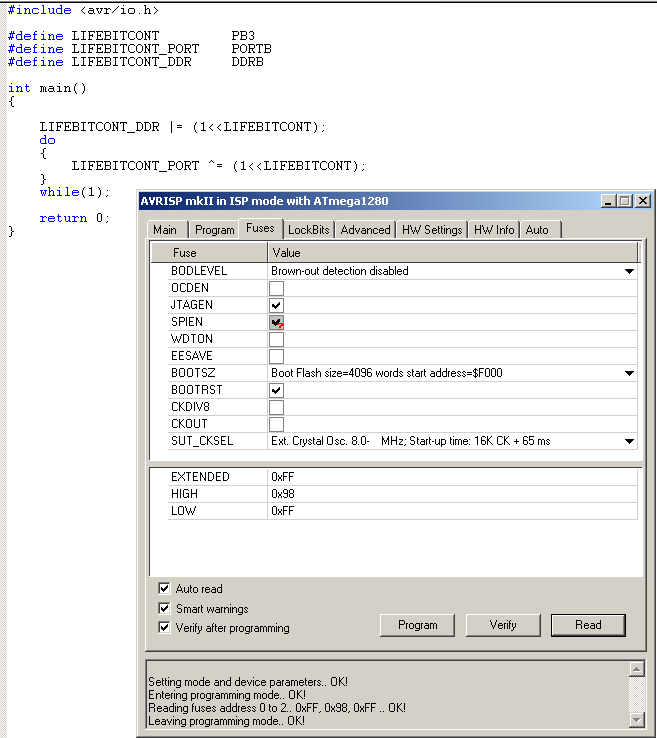This screenshot has height=738, width=657.
Task: Maximize the AVRISP mkII dialog
Action: (625, 201)
